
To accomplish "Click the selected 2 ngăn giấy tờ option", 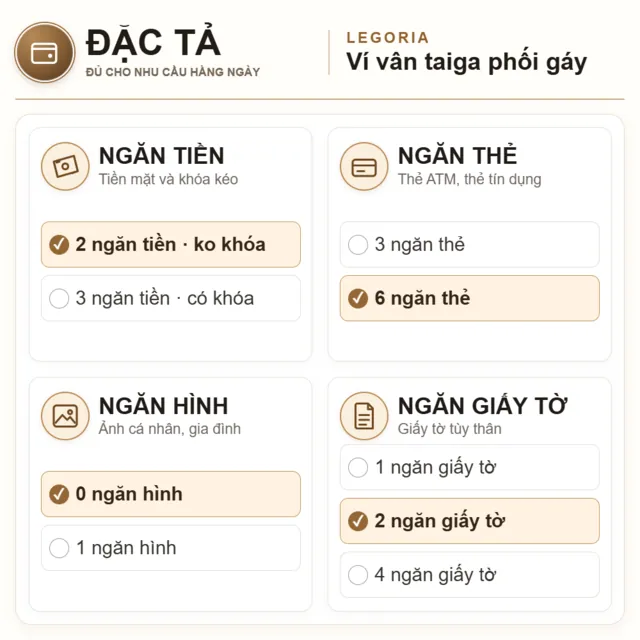I will coord(470,521).
